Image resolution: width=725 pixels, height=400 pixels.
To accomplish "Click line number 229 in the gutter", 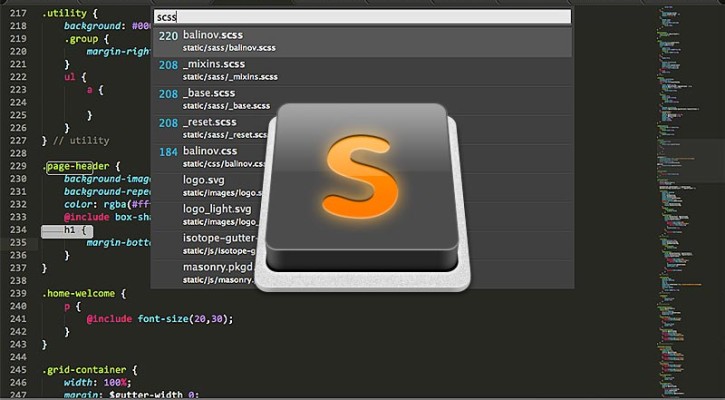I will (x=18, y=166).
